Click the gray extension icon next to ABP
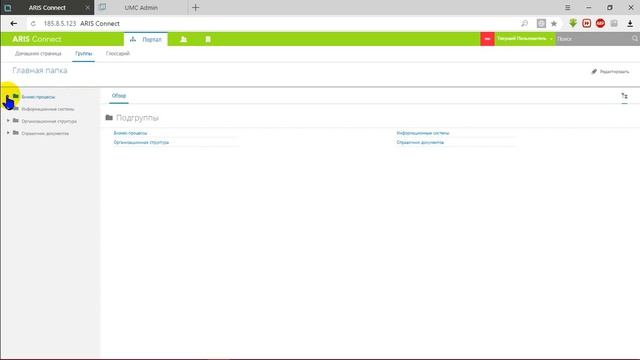The height and width of the screenshot is (360, 640). [x=614, y=23]
